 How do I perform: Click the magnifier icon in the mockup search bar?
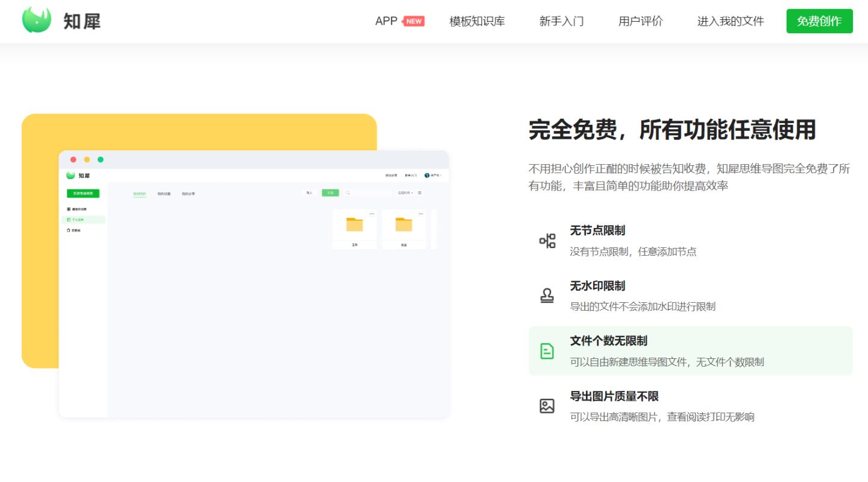point(347,192)
